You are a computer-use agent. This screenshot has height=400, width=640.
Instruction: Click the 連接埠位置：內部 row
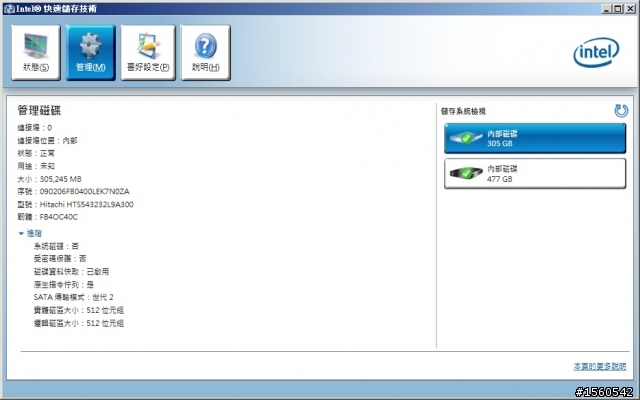47,140
